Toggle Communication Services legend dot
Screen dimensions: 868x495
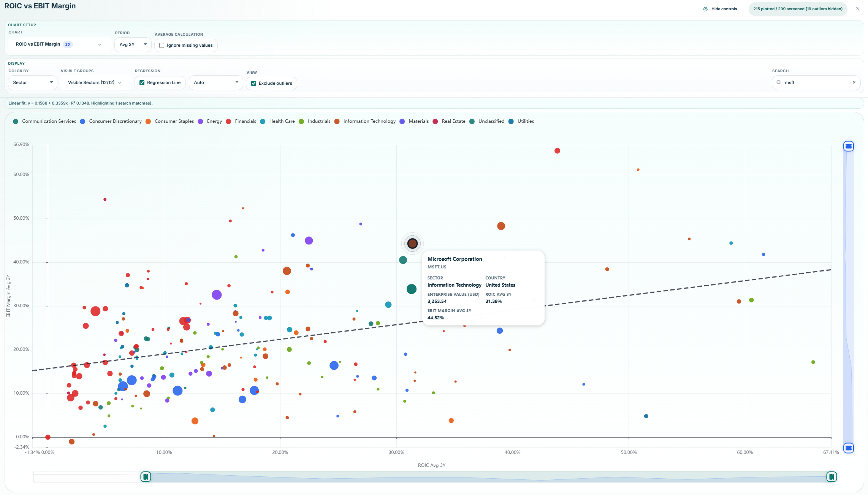[x=16, y=121]
